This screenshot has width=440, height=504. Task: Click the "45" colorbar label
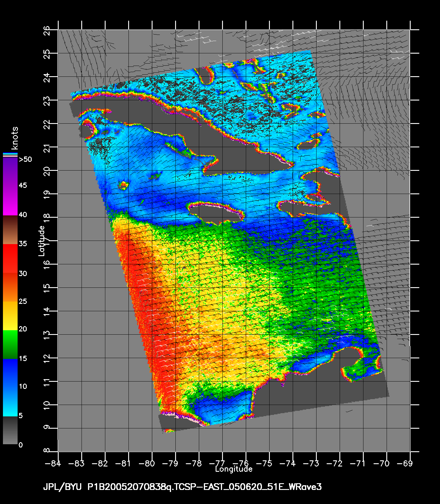click(23, 185)
